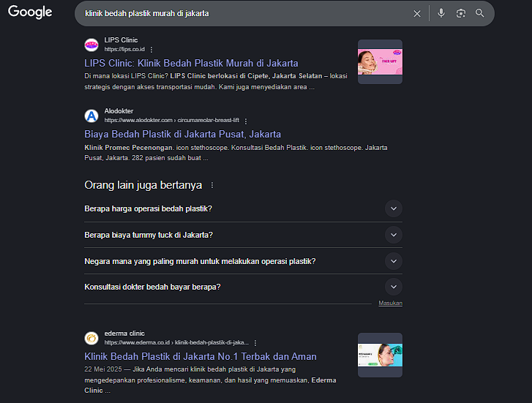Clear the search query with X icon
The height and width of the screenshot is (403, 532).
click(x=417, y=13)
